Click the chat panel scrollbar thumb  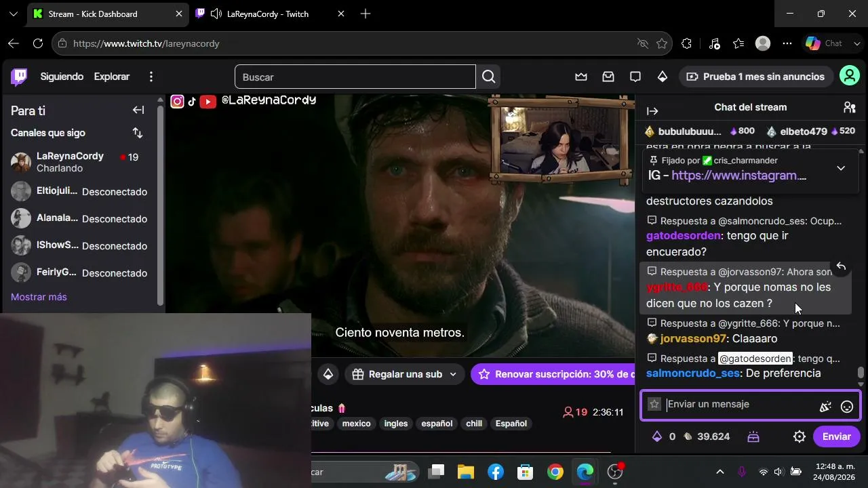pos(861,373)
